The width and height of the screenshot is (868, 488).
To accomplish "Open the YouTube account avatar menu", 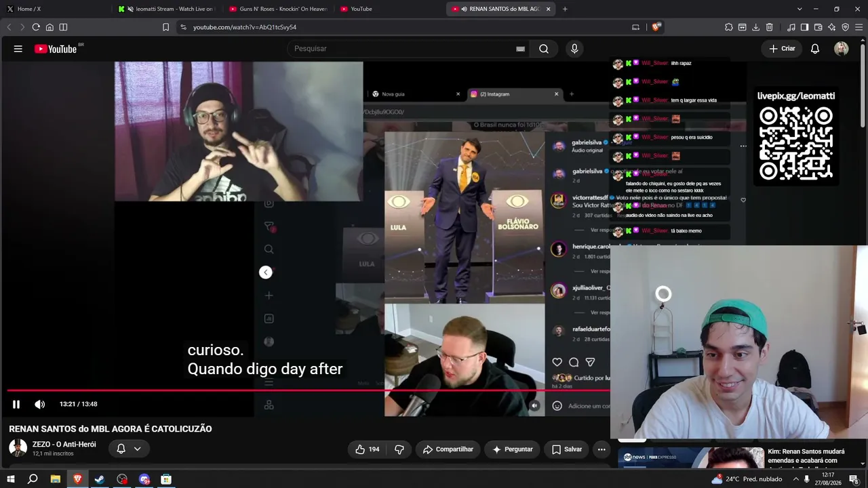I will pos(842,49).
